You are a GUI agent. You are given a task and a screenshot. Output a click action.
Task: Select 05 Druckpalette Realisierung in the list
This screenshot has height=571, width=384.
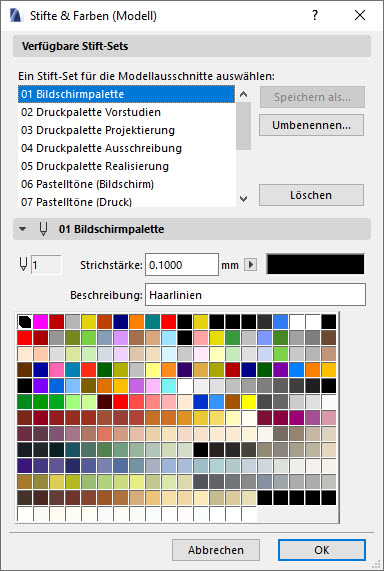[126, 166]
